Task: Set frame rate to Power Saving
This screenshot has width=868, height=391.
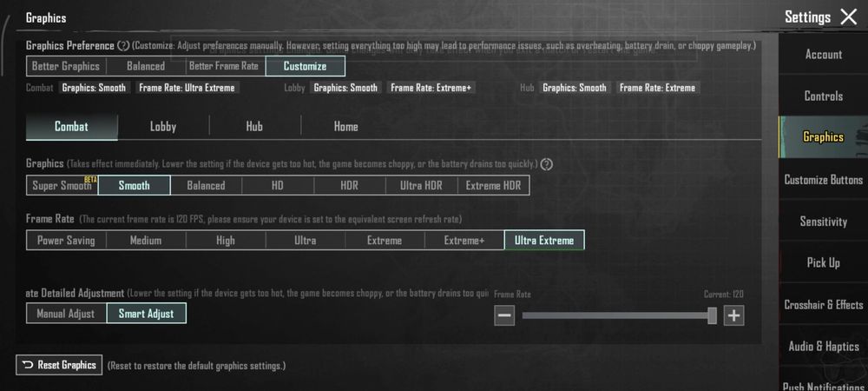Action: point(66,241)
